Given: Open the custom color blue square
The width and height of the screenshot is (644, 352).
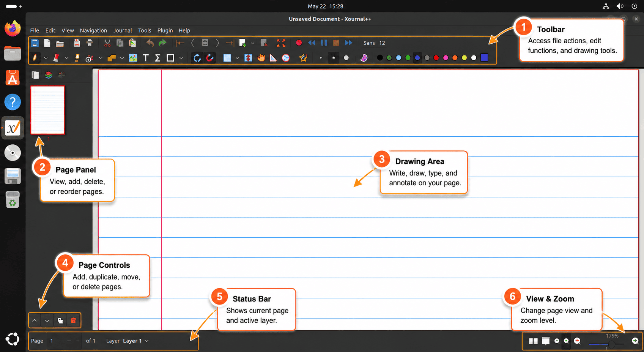Looking at the screenshot, I should coord(484,58).
